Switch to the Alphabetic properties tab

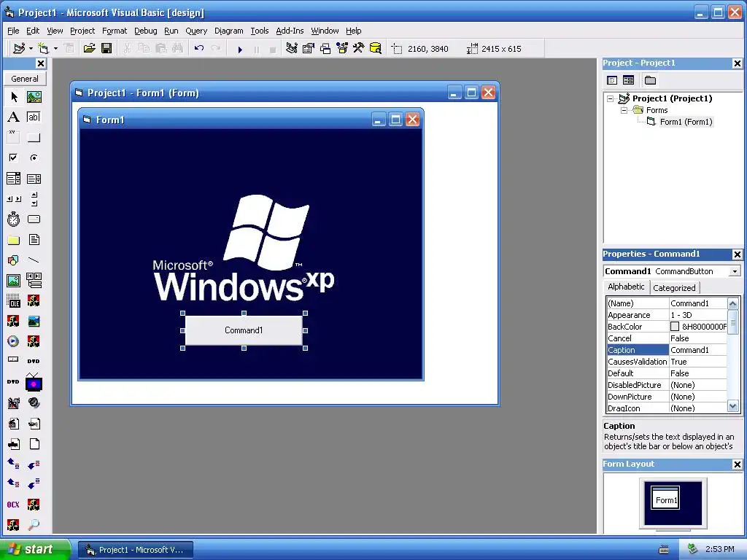[626, 287]
